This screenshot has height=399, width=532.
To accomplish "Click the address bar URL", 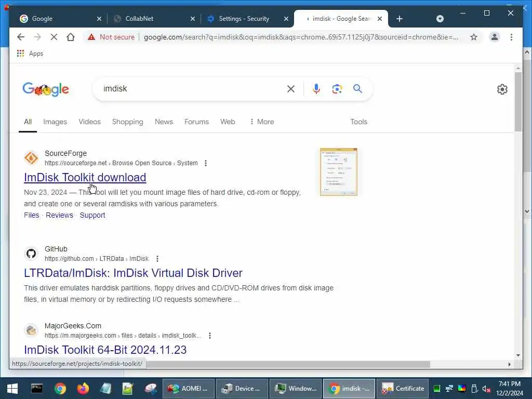I will click(x=301, y=37).
